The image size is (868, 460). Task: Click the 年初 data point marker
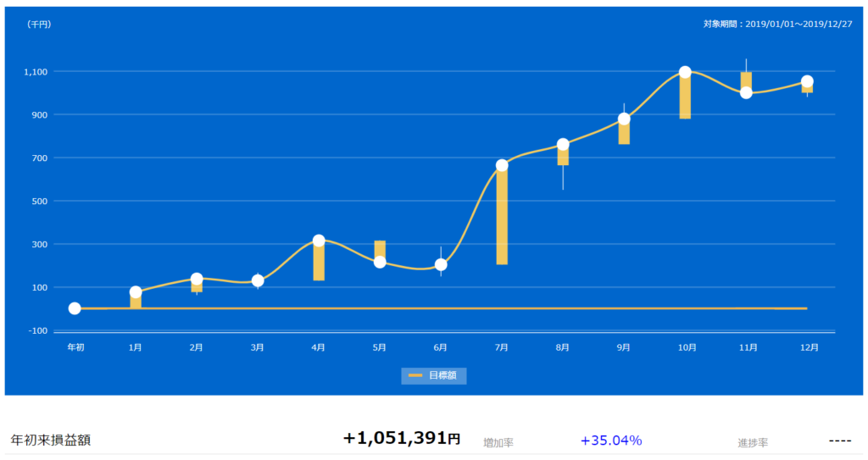point(75,308)
